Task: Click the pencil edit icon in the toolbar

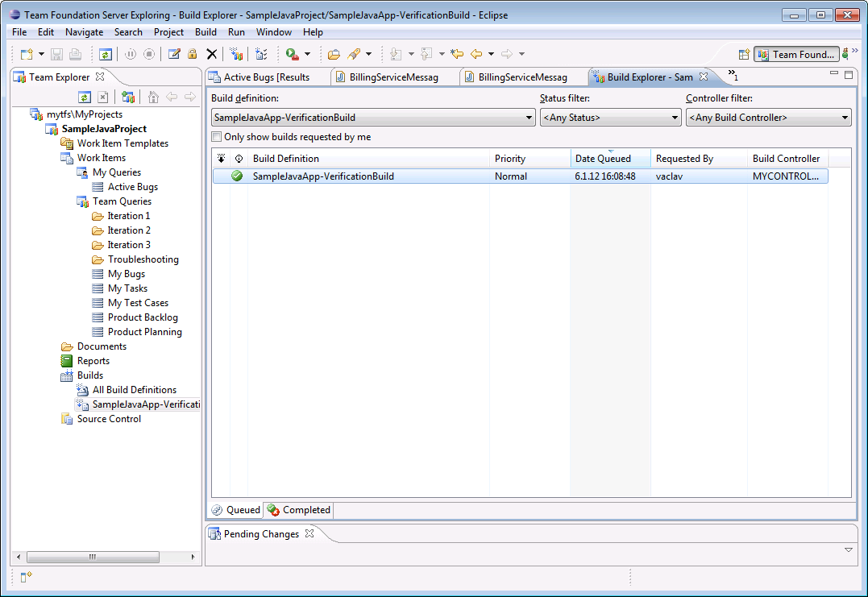Action: [x=173, y=54]
